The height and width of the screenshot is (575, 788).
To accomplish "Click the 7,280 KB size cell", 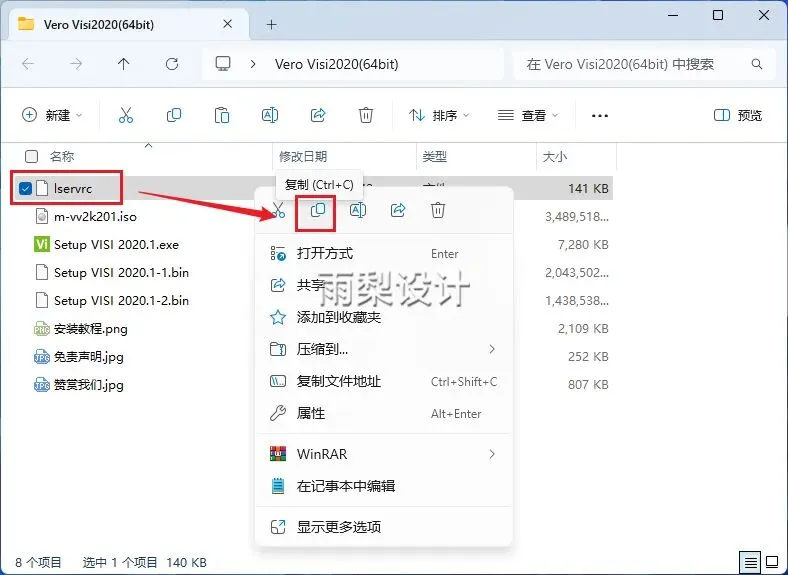I will coord(583,244).
